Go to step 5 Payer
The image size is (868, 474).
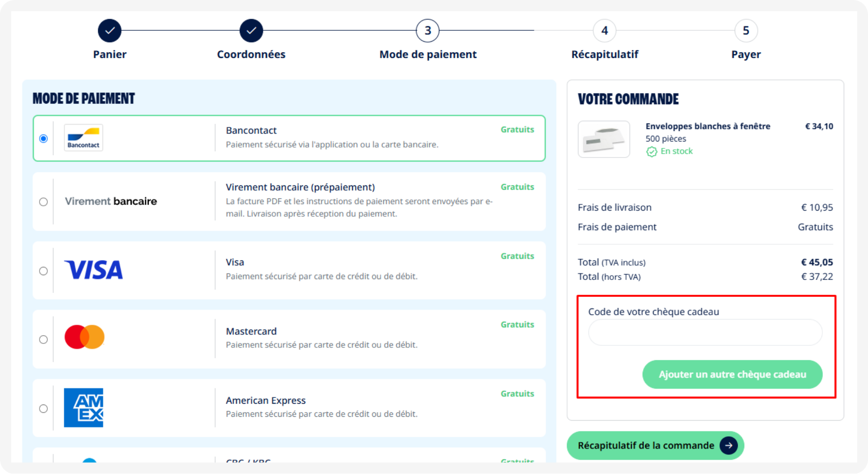coord(746,31)
